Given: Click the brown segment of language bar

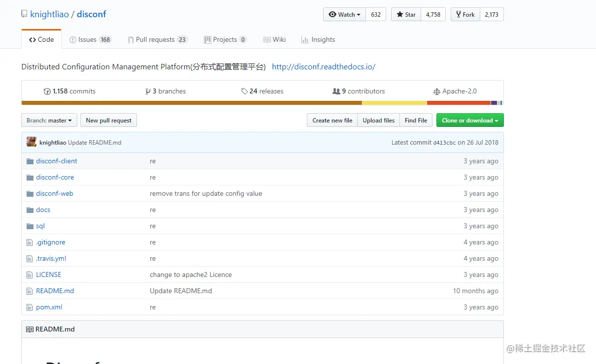Looking at the screenshot, I should click(x=192, y=103).
